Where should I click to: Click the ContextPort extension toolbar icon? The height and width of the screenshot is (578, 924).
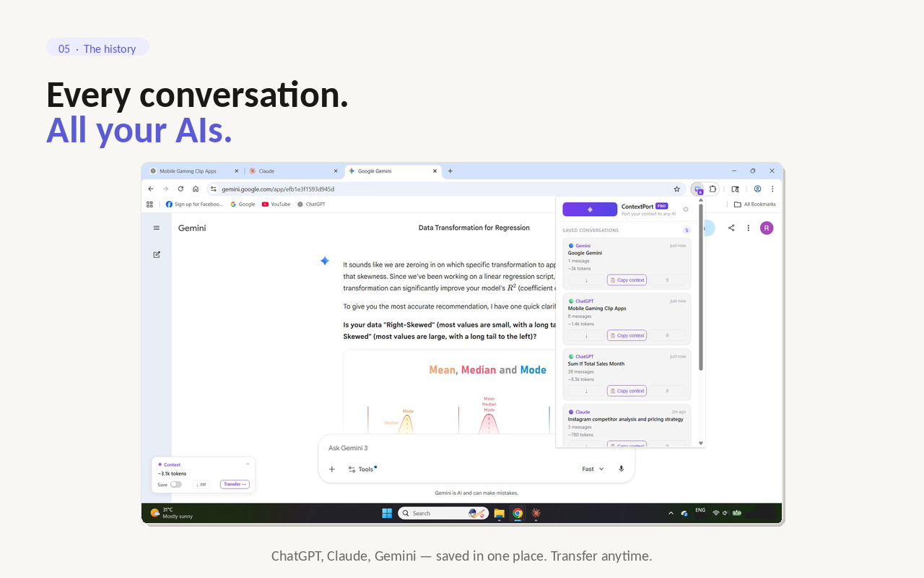(698, 189)
